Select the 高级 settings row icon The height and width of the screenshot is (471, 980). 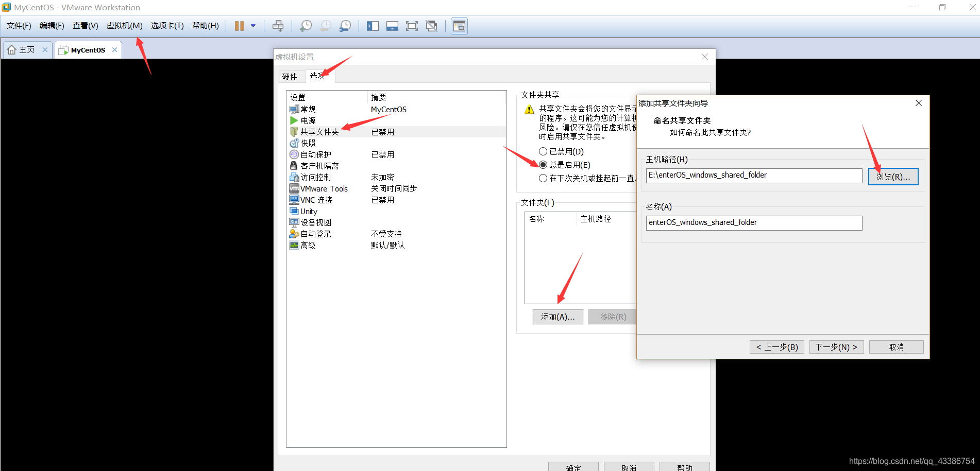point(294,245)
